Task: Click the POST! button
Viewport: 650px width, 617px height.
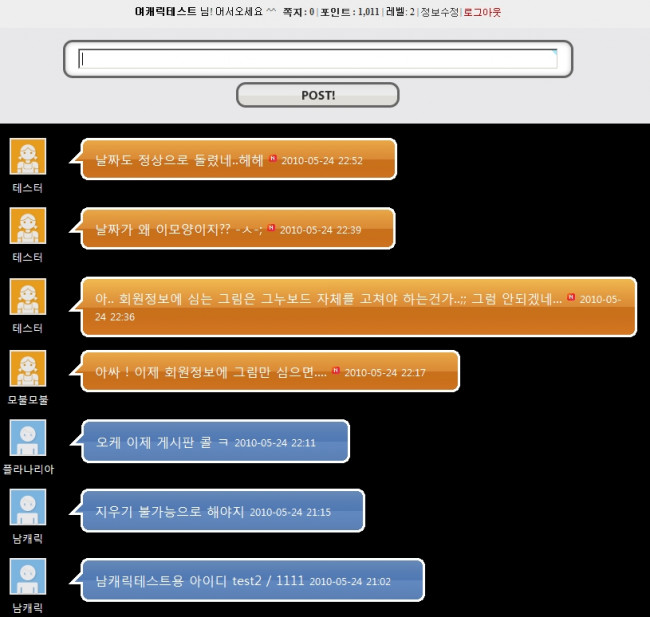Action: point(318,95)
